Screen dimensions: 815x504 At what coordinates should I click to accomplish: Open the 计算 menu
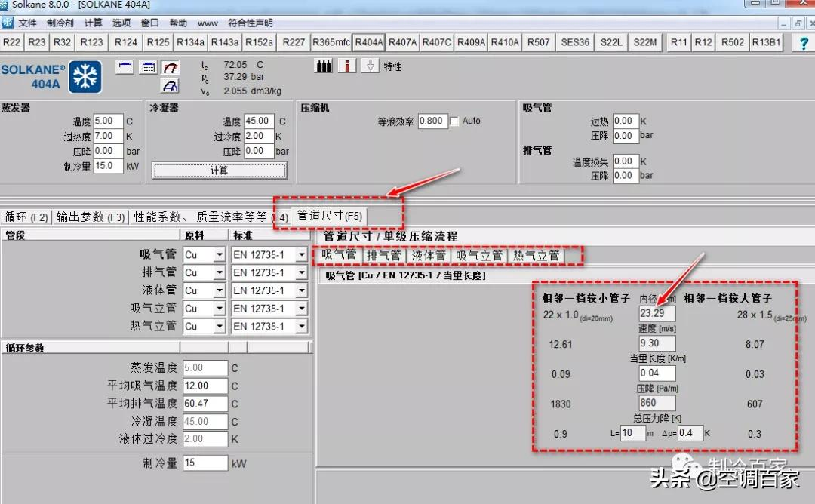93,23
